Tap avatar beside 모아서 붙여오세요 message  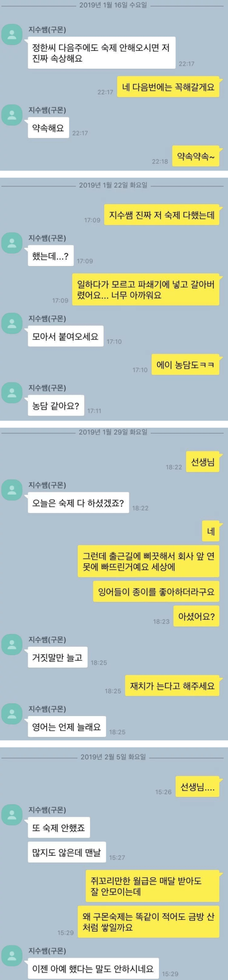click(x=12, y=323)
